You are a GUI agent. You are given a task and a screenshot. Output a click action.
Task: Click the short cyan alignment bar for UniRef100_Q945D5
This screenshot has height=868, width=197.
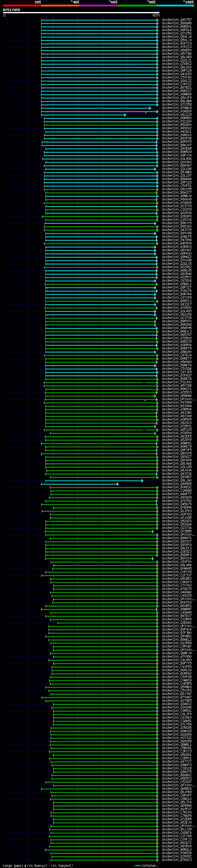tap(80, 484)
